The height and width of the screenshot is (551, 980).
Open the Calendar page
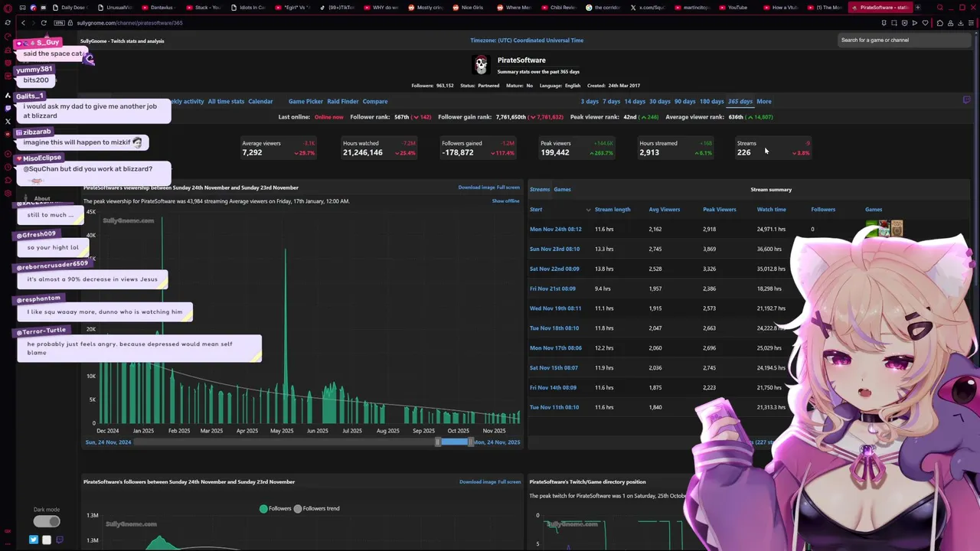[x=260, y=101]
